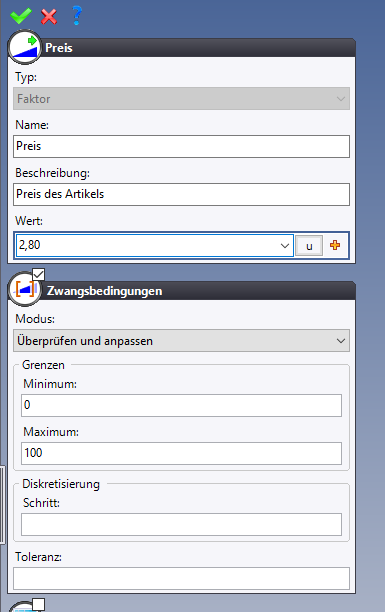The image size is (385, 612).
Task: Cancel using the red X icon
Action: (49, 16)
